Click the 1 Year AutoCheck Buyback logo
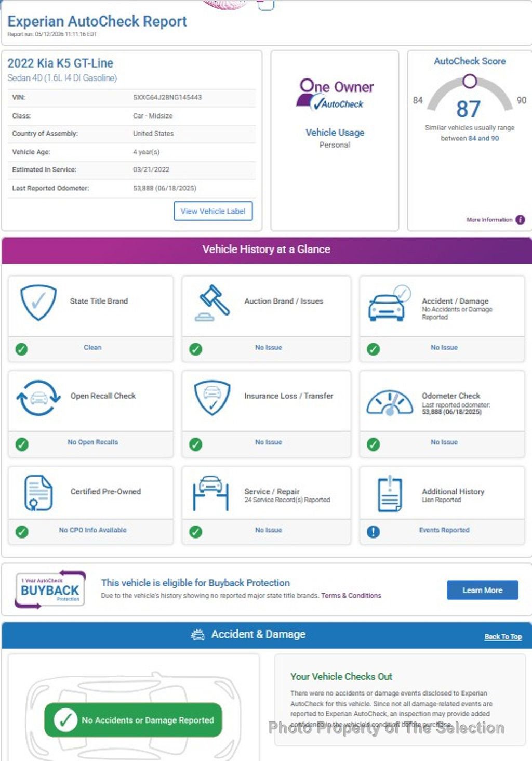The image size is (532, 761). pyautogui.click(x=50, y=590)
